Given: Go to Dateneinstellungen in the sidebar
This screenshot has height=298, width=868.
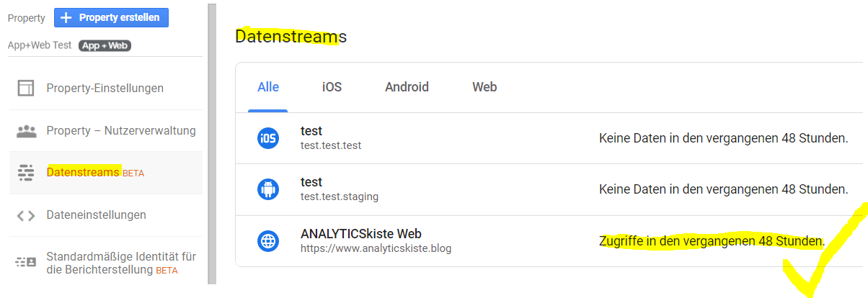Looking at the screenshot, I should (96, 215).
